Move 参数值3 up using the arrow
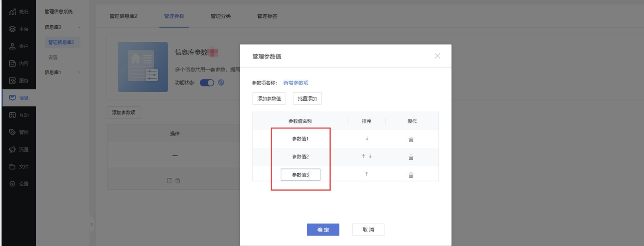Viewport: 644px width, 246px height. click(x=366, y=174)
